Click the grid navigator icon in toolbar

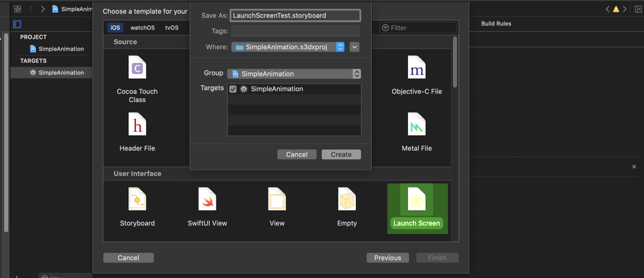[x=17, y=9]
